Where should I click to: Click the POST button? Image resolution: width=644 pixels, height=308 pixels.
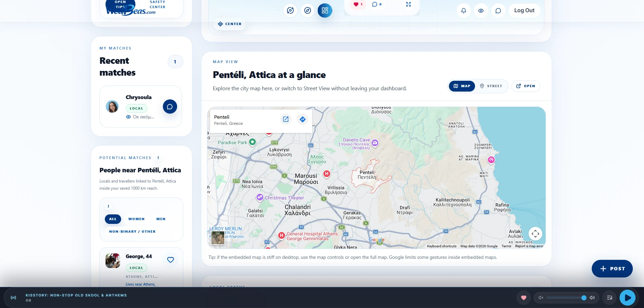[612, 269]
